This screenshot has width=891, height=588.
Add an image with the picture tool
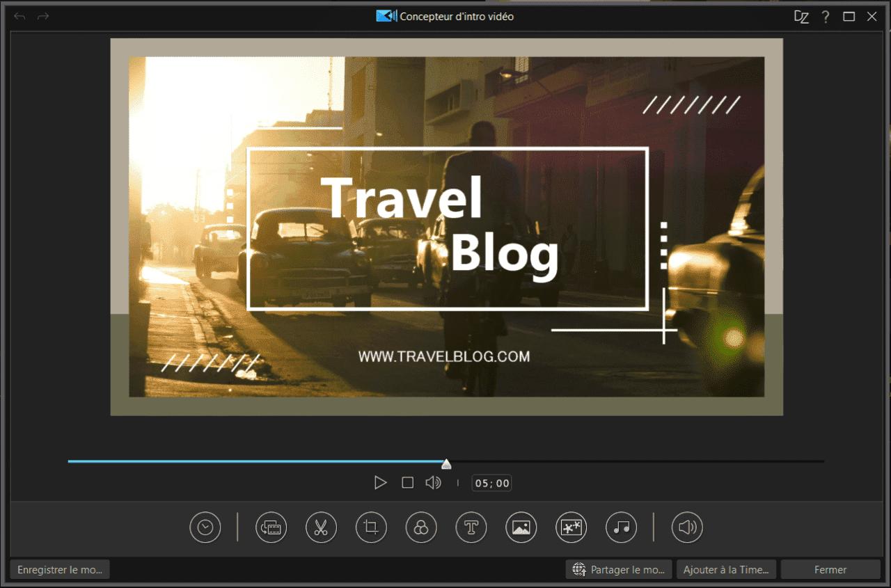point(521,527)
